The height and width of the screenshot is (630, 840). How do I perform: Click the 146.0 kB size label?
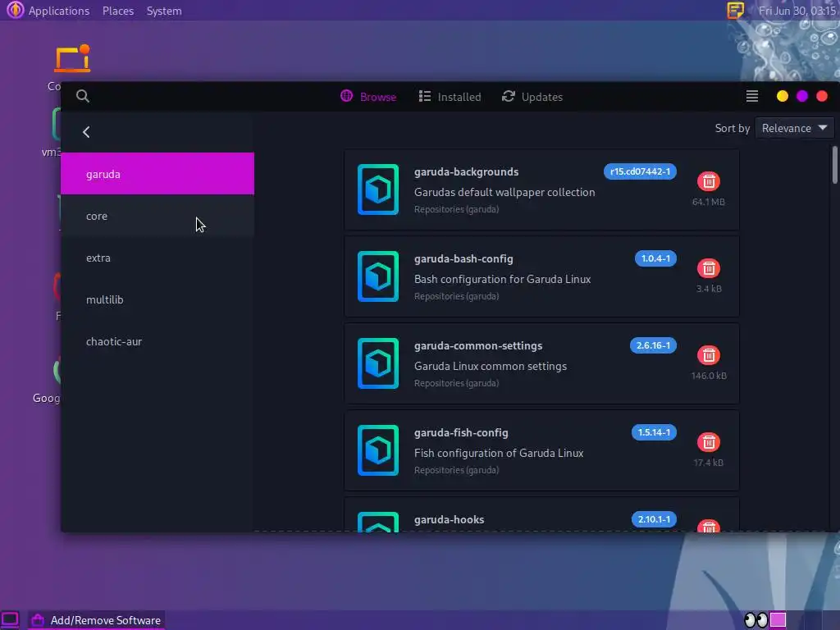708,376
